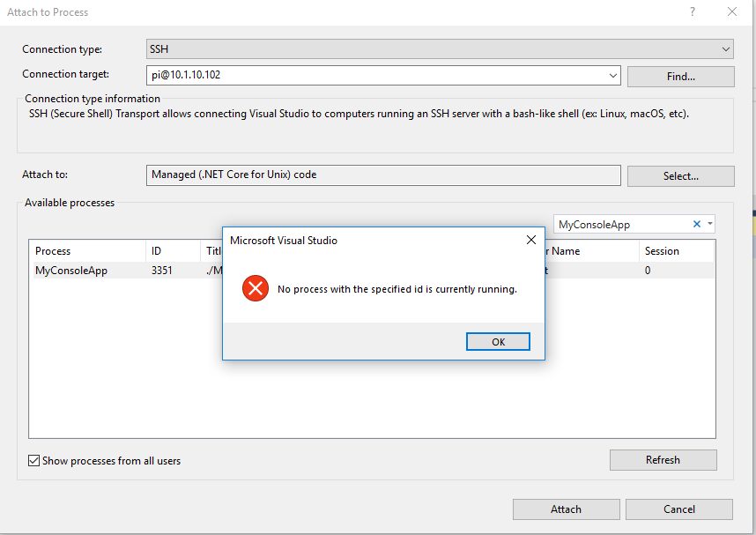The height and width of the screenshot is (535, 756).
Task: Refresh the available processes list
Action: point(663,459)
